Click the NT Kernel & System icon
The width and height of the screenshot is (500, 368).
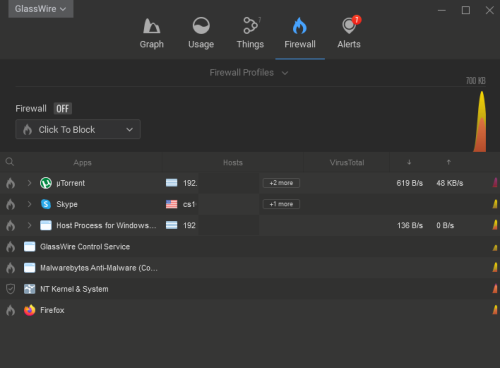pos(30,289)
